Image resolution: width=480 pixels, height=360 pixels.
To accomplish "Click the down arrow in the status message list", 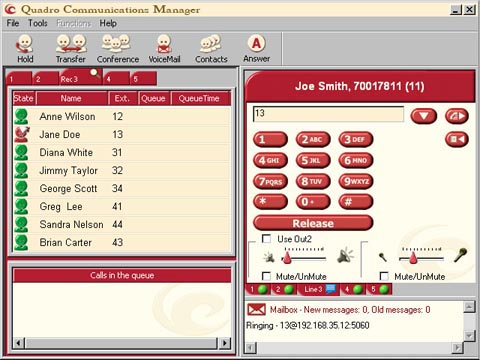I will click(x=469, y=335).
